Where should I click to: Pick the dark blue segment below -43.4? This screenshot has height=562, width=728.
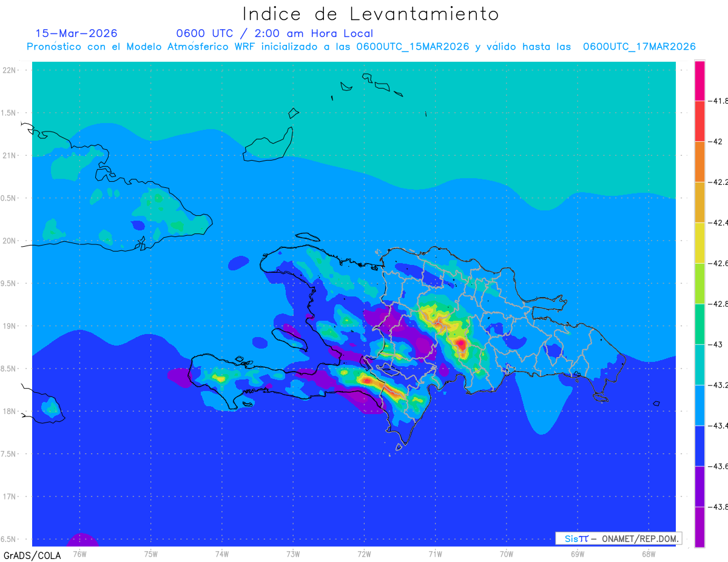click(x=699, y=446)
